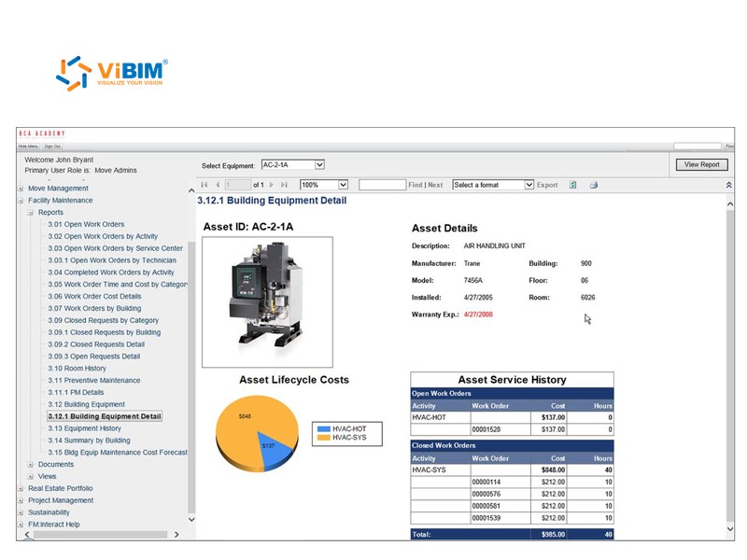Collapse Facility Maintenance tree node
This screenshot has width=747, height=560.
21,201
